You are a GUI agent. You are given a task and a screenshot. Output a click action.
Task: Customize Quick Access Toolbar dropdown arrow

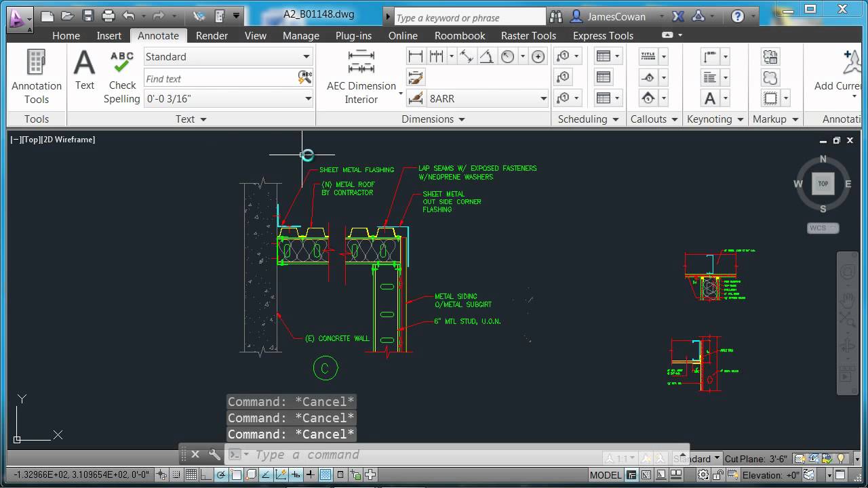[x=236, y=16]
